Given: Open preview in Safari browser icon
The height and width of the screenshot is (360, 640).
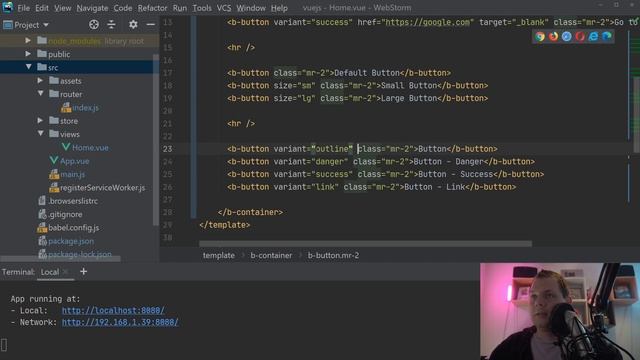Looking at the screenshot, I should 567,36.
